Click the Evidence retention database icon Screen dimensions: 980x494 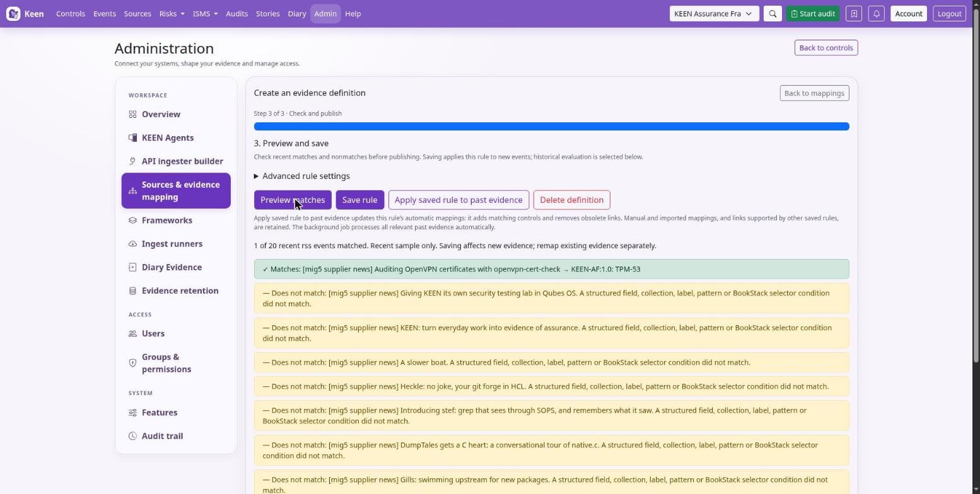coord(132,291)
